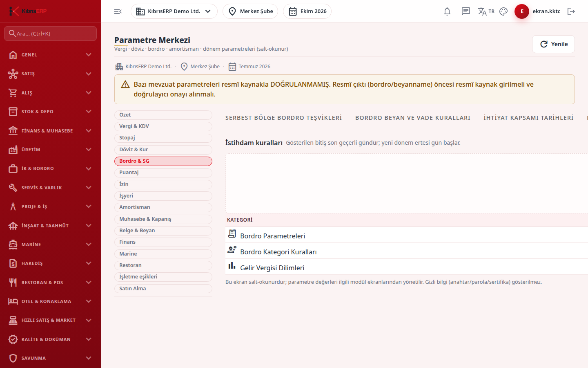
Task: Expand RESTORAN & POS chevron
Action: click(89, 283)
